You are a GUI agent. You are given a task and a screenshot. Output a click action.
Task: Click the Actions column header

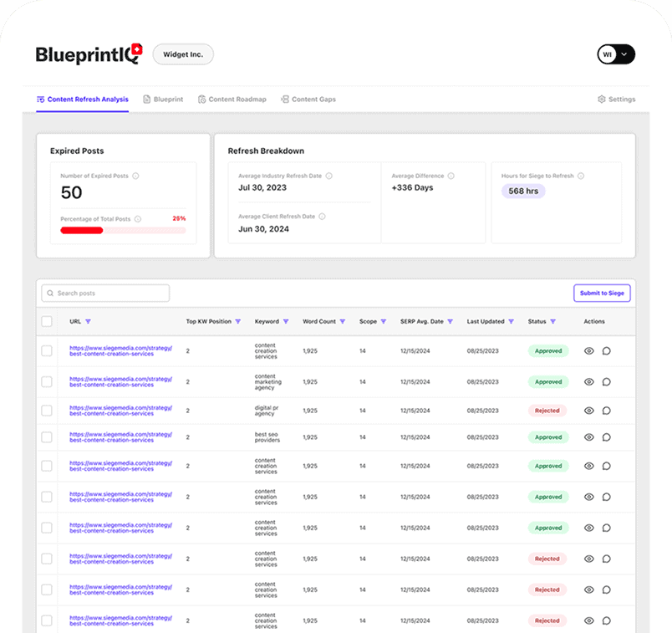594,322
